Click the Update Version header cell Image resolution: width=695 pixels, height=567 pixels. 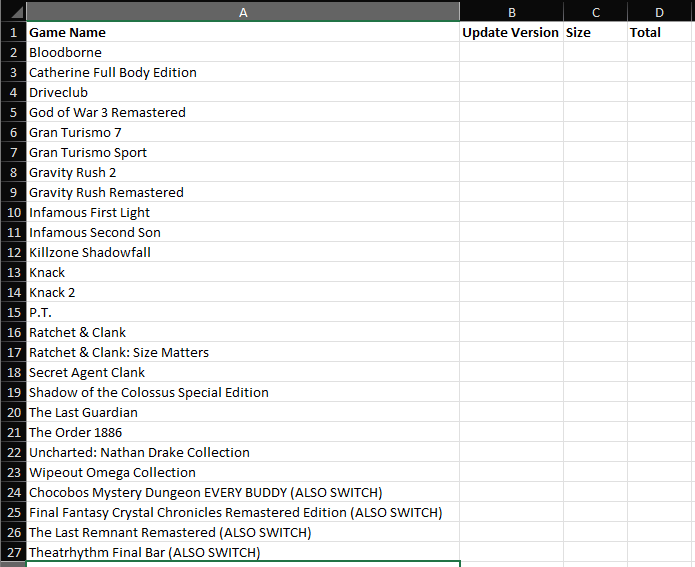(511, 32)
